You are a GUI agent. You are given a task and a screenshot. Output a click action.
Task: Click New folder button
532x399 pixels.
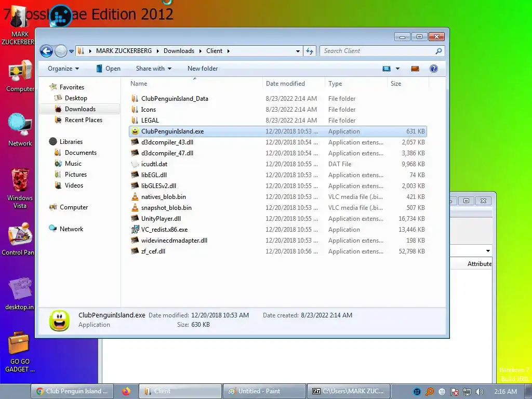203,69
